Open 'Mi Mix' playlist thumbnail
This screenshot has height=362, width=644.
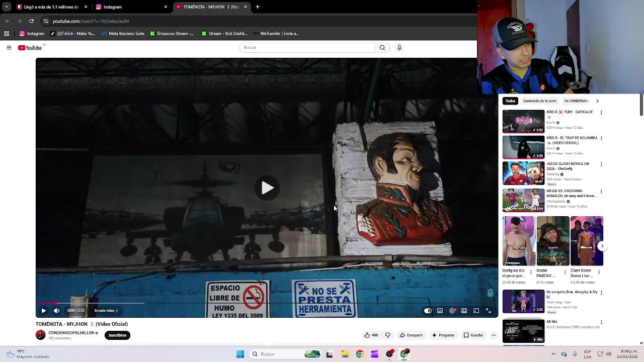coord(523,331)
